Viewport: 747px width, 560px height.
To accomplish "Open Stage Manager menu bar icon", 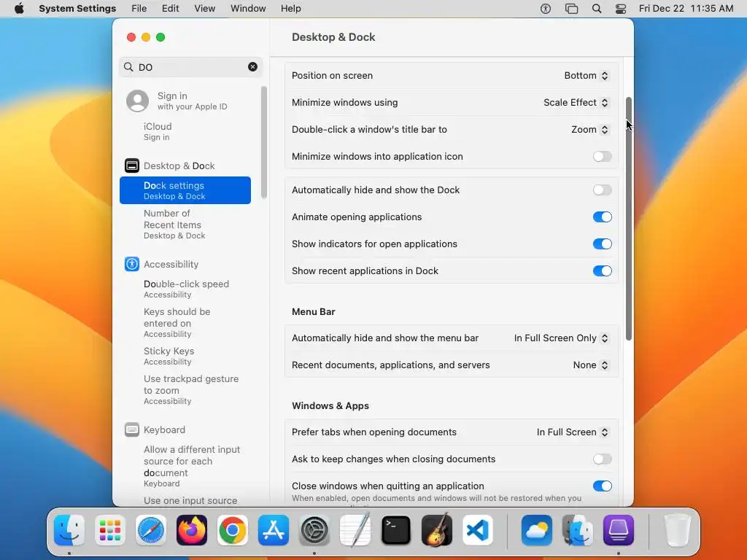I will 571,9.
